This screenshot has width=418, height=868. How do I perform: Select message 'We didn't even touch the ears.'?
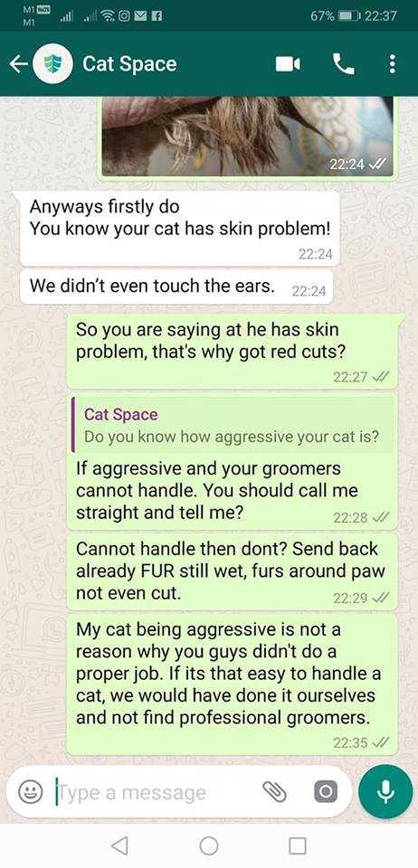coord(176,287)
